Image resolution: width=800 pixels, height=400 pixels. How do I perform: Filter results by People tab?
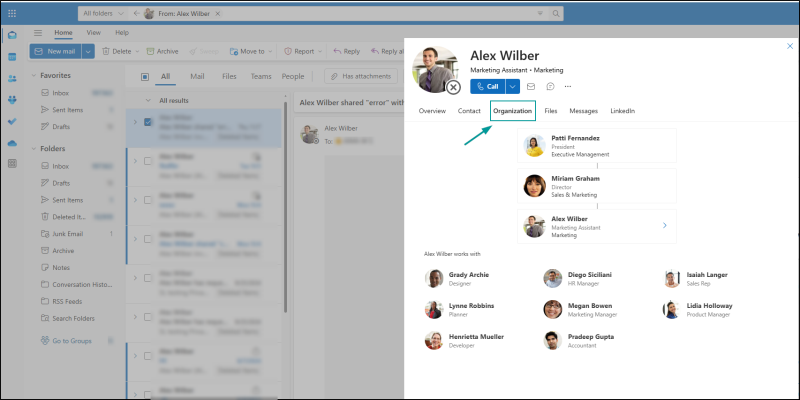coord(293,77)
